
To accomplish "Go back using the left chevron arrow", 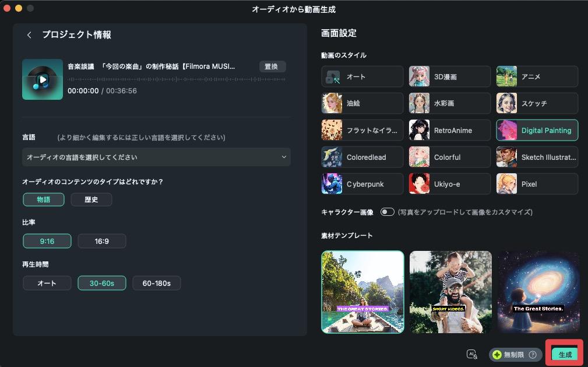I will click(x=29, y=35).
